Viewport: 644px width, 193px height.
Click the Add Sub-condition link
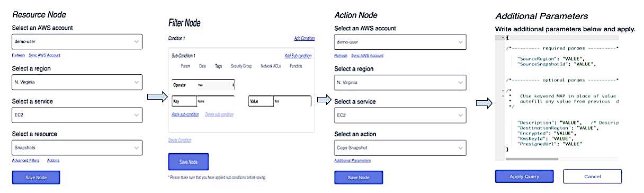pyautogui.click(x=298, y=56)
